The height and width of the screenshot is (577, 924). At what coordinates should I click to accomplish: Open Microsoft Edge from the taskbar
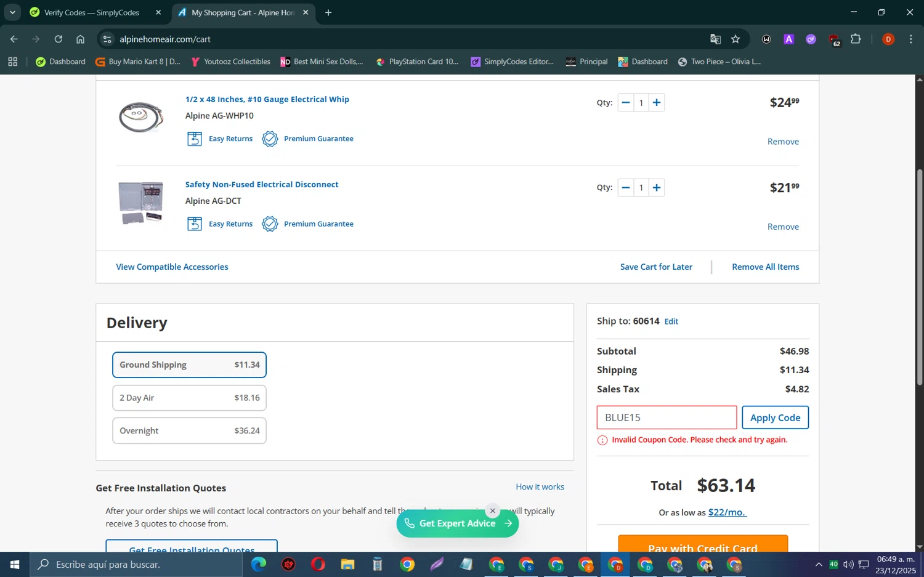click(259, 564)
